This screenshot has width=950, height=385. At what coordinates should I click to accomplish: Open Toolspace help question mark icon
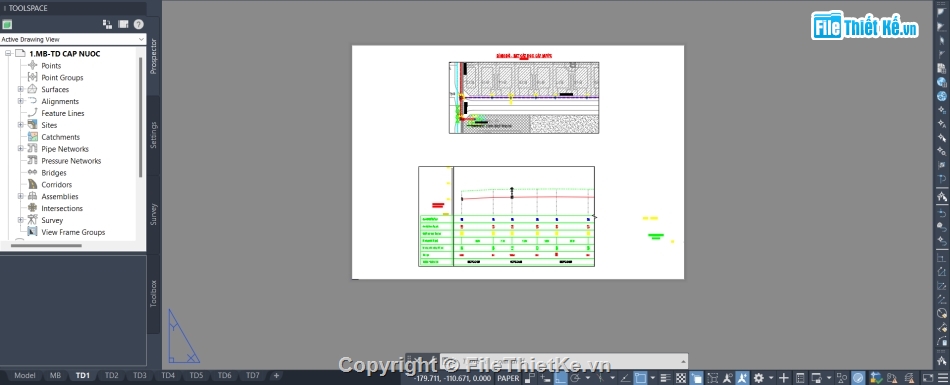click(x=139, y=24)
